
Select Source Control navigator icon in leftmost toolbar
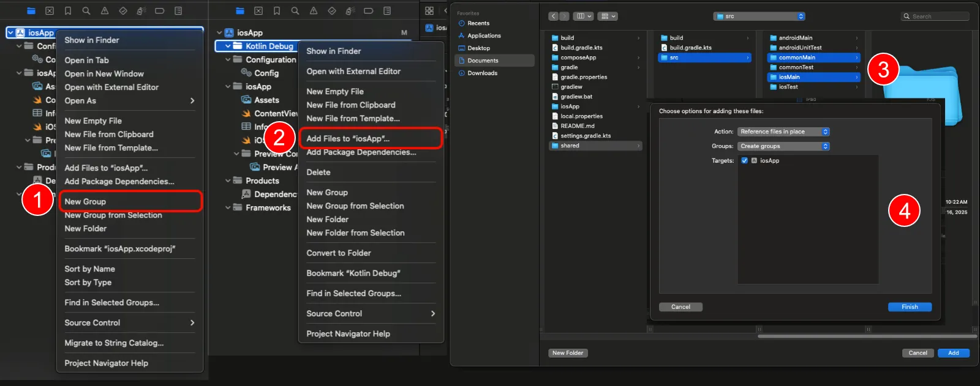tap(50, 11)
